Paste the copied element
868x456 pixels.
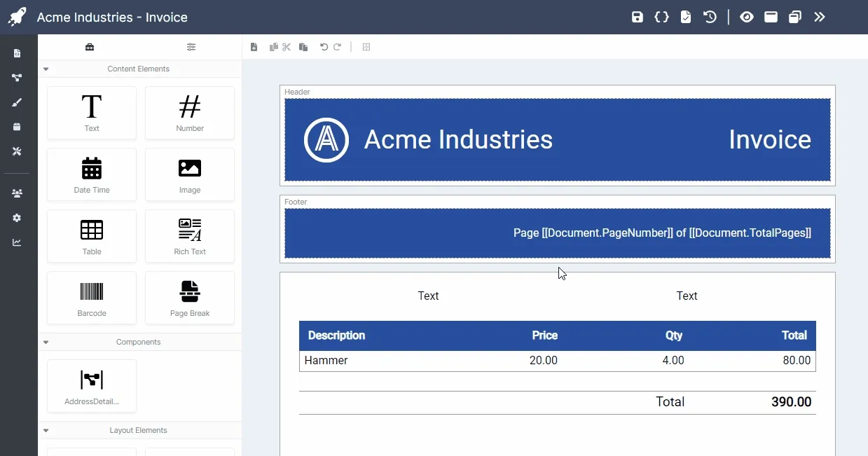click(303, 47)
